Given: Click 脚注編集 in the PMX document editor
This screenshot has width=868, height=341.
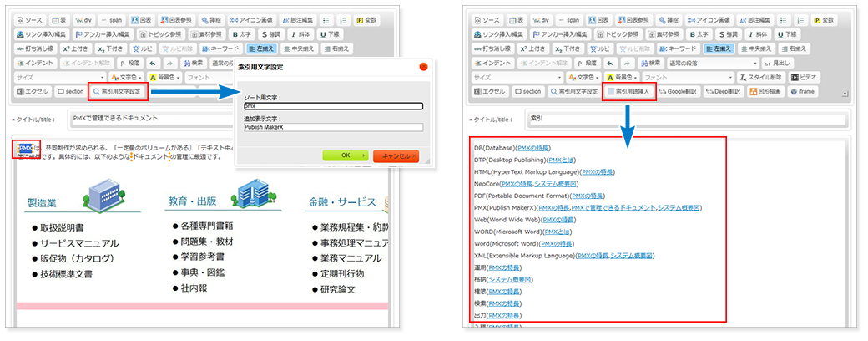Looking at the screenshot, I should point(299,20).
